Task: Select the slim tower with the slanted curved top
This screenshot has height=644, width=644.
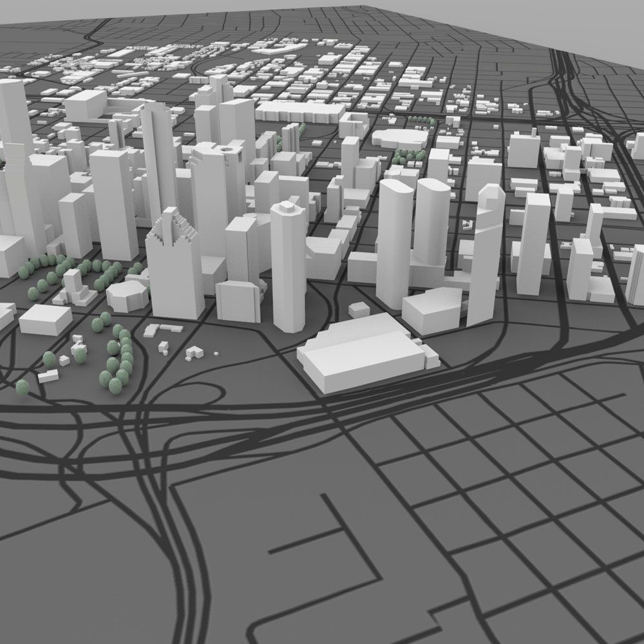Action: click(x=486, y=256)
